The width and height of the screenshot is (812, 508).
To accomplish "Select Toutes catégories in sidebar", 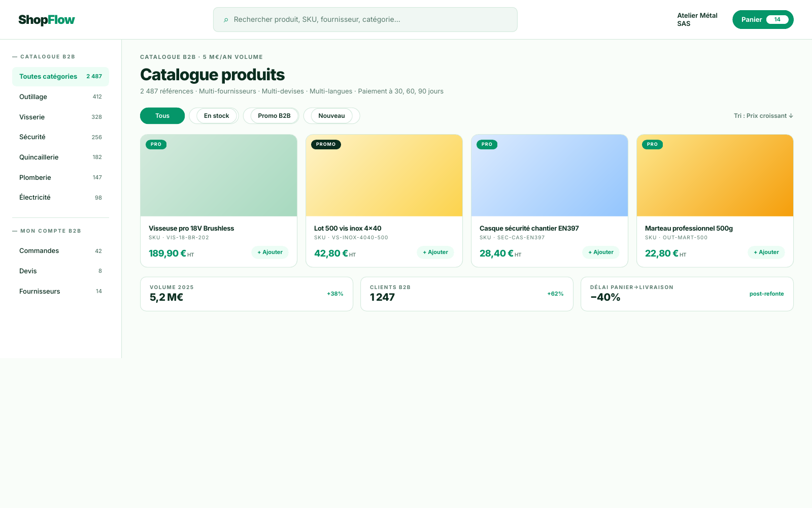I will tap(60, 77).
